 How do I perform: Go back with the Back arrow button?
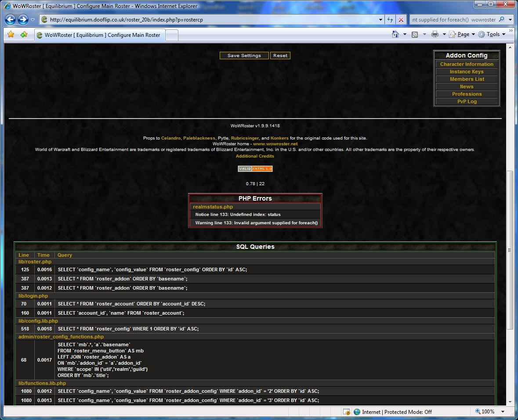click(x=10, y=19)
